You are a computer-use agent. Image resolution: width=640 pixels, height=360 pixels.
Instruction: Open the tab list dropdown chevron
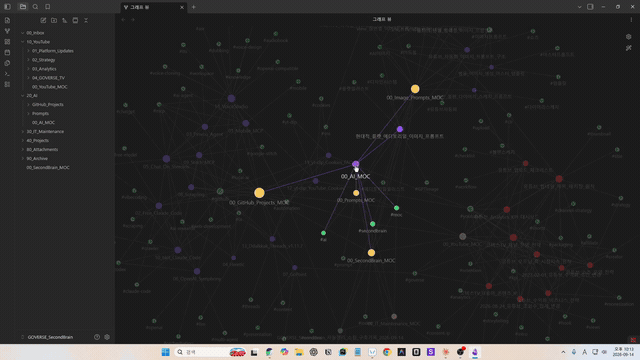[x=579, y=7]
